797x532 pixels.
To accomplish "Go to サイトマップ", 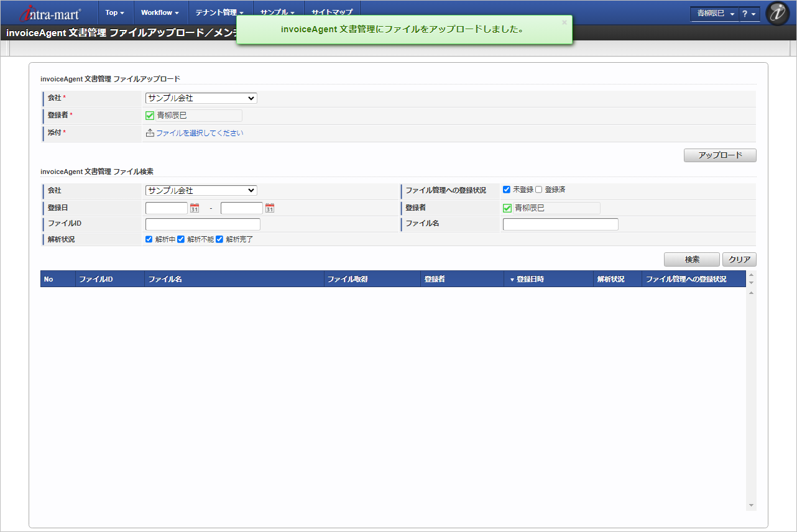I will coord(332,12).
